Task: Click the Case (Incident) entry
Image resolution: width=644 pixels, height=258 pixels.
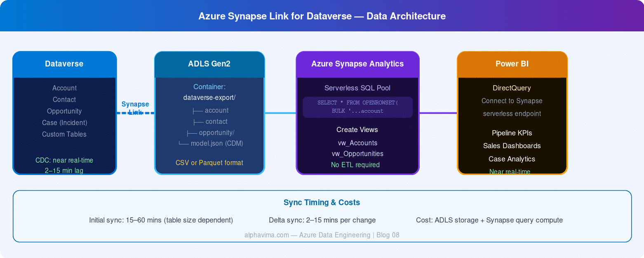Action: click(64, 123)
